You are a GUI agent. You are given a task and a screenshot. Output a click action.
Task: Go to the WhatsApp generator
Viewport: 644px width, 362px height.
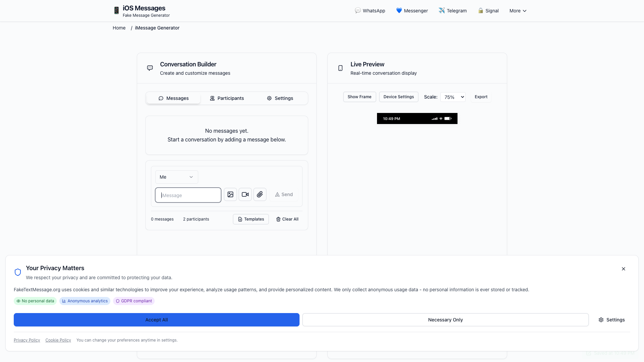pos(370,11)
